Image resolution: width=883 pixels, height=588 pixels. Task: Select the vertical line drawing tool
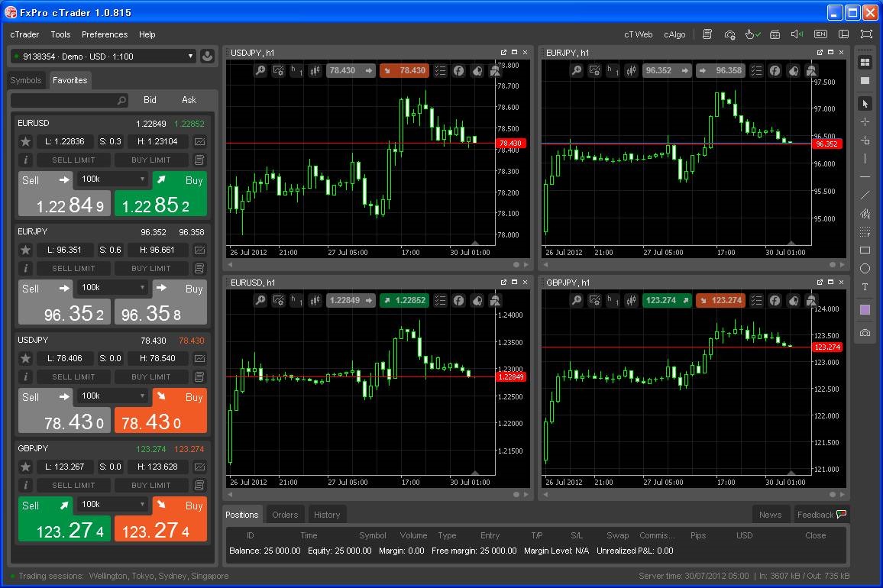point(865,159)
